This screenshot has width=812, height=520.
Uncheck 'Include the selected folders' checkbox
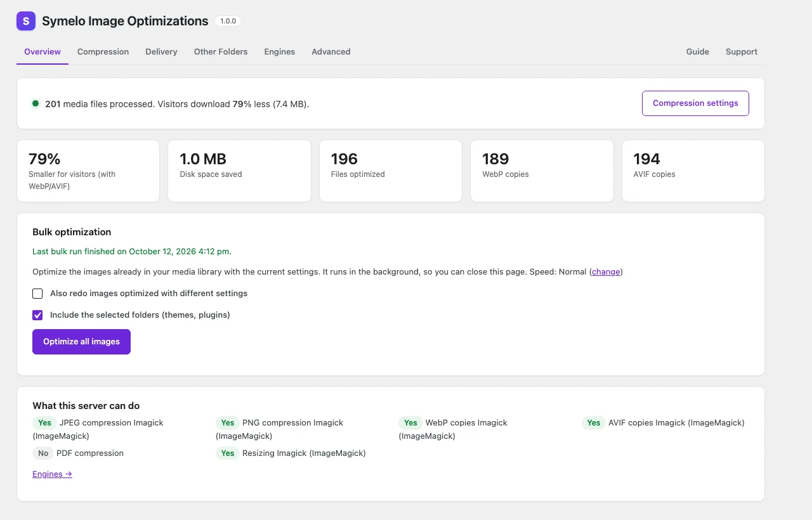(37, 315)
